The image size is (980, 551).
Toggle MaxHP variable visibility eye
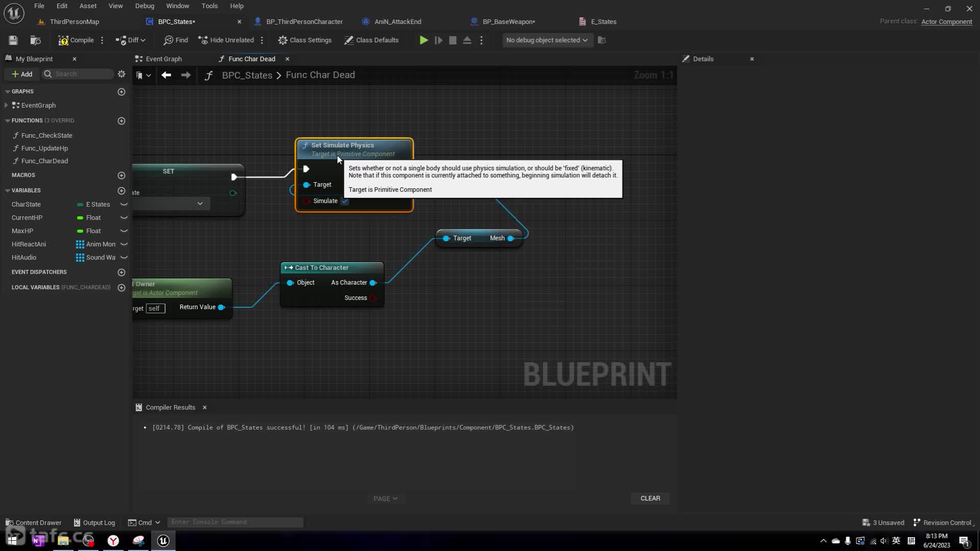pyautogui.click(x=124, y=231)
